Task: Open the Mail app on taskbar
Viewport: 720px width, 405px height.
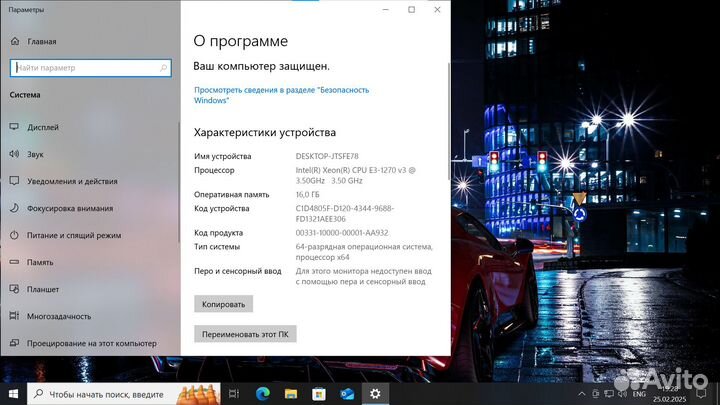Action: pyautogui.click(x=347, y=394)
